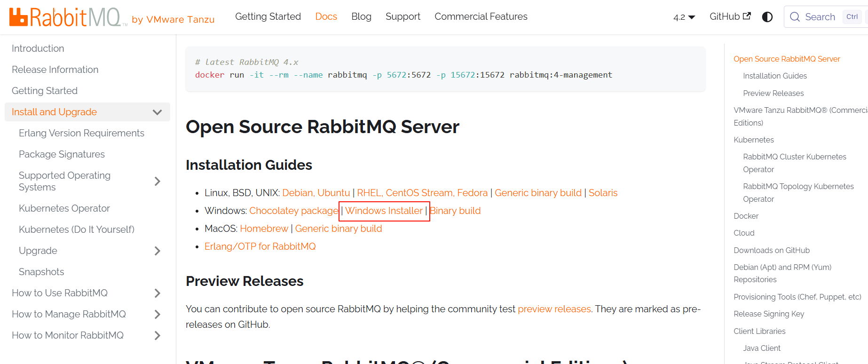This screenshot has width=868, height=364.
Task: Open the Docs top menu item
Action: click(x=326, y=16)
